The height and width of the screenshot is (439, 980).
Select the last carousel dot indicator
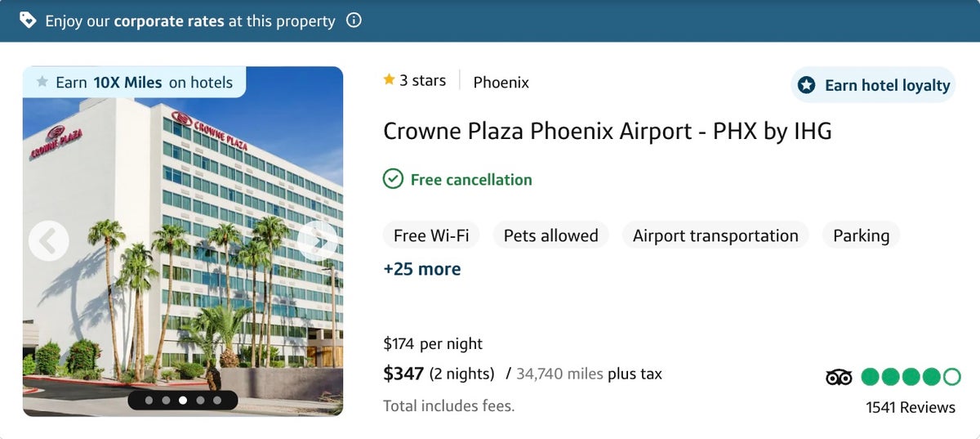click(217, 401)
